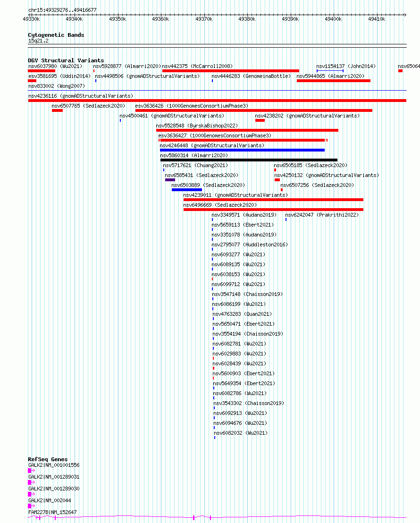Click the nsv6037980 (Wu2021) label
The image size is (420, 523).
(55, 66)
